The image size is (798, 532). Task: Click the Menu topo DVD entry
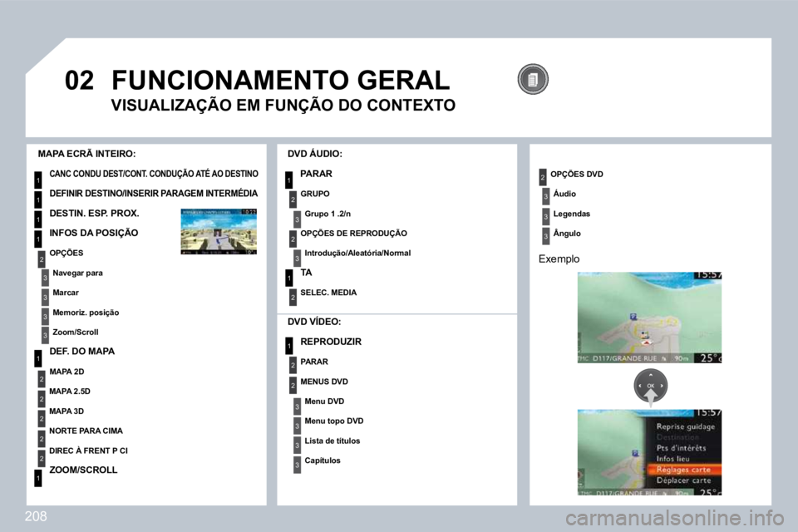tap(334, 421)
